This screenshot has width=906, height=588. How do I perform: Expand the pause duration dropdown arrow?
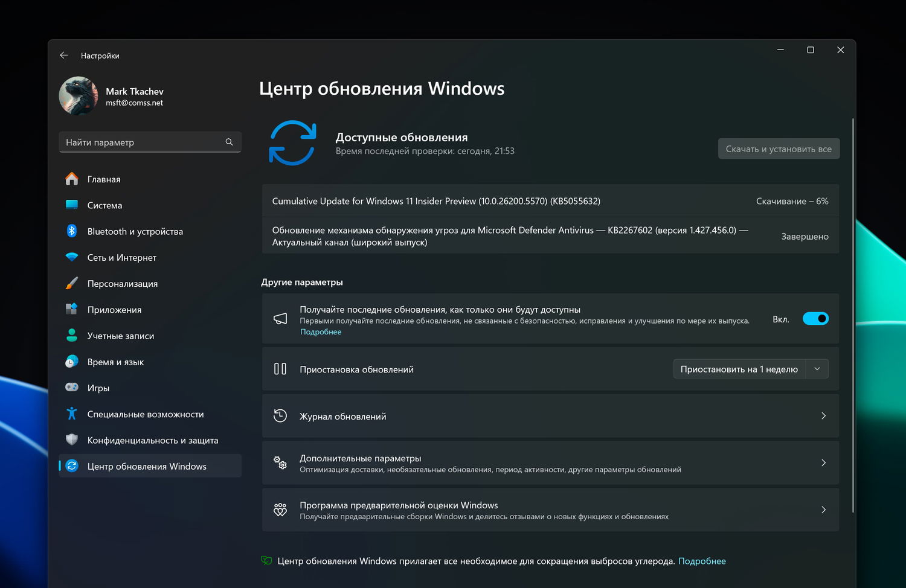pos(817,369)
